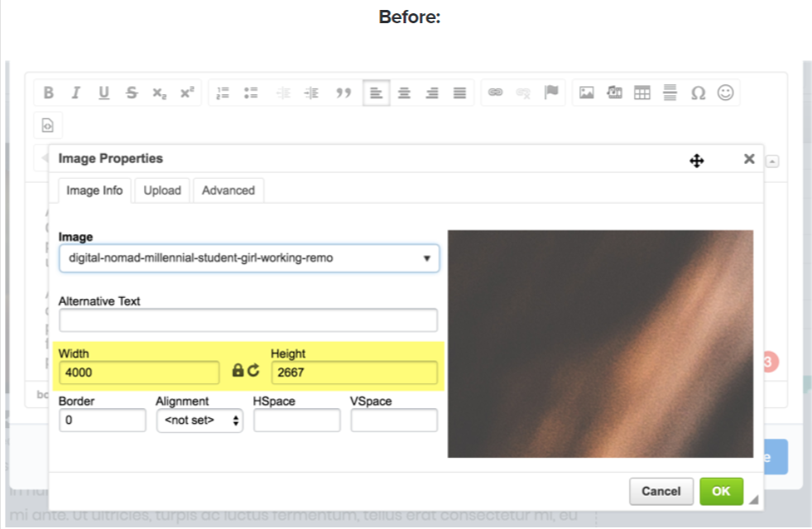Screen dimensions: 812x529
Task: Click the anchor flag icon
Action: [551, 93]
